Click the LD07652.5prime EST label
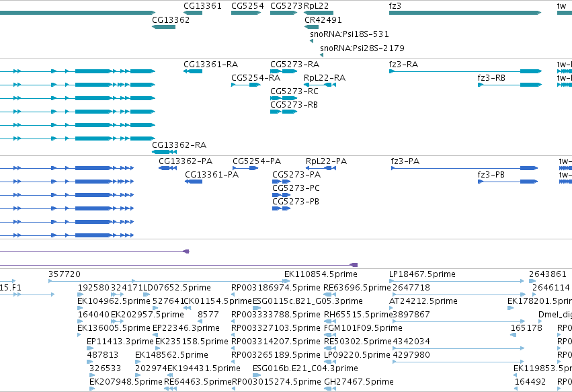Viewport: 572px width, 392px height. [177, 288]
